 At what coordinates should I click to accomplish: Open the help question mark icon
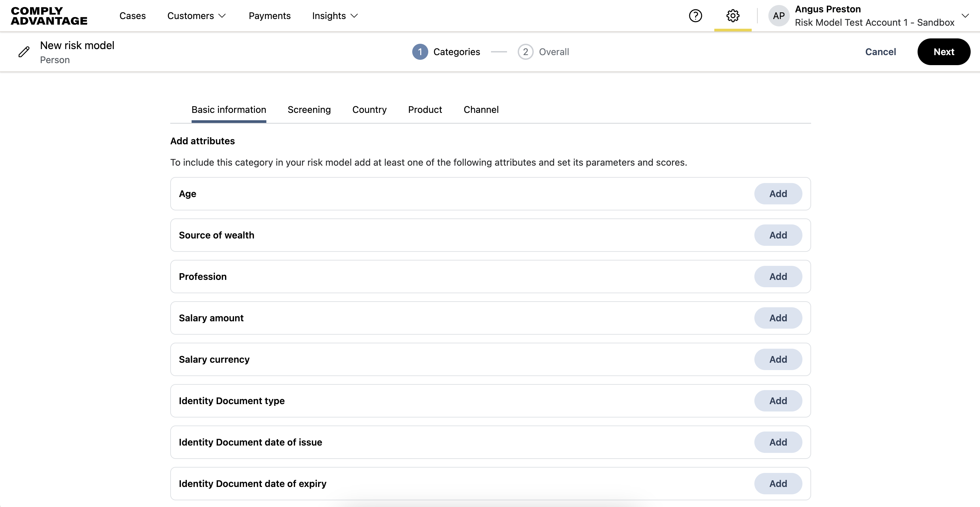[x=695, y=16]
